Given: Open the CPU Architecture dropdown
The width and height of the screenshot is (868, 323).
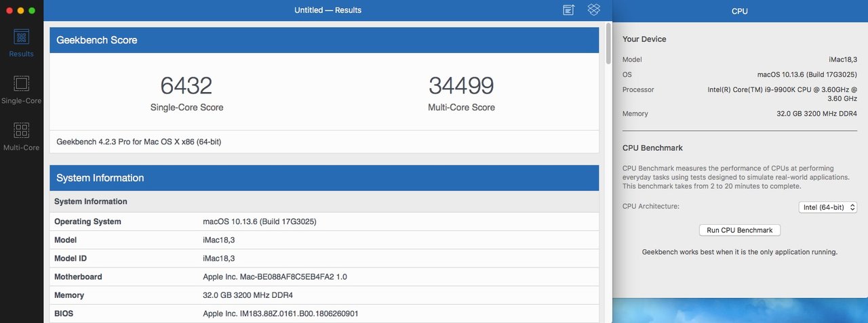Looking at the screenshot, I should 828,207.
